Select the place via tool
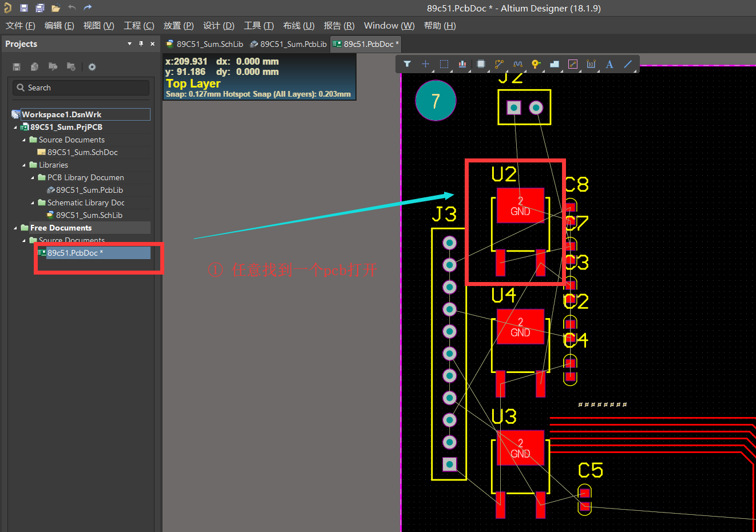The image size is (756, 532). 536,64
